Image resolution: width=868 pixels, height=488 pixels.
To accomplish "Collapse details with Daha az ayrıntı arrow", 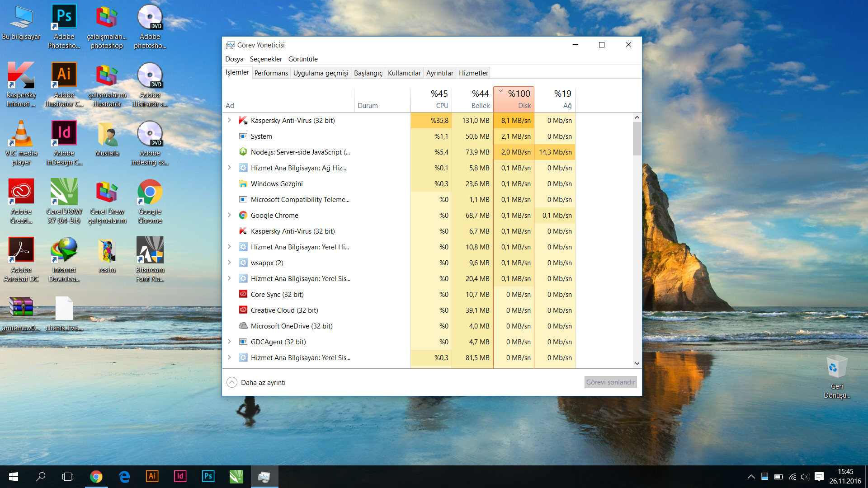I will click(x=231, y=382).
